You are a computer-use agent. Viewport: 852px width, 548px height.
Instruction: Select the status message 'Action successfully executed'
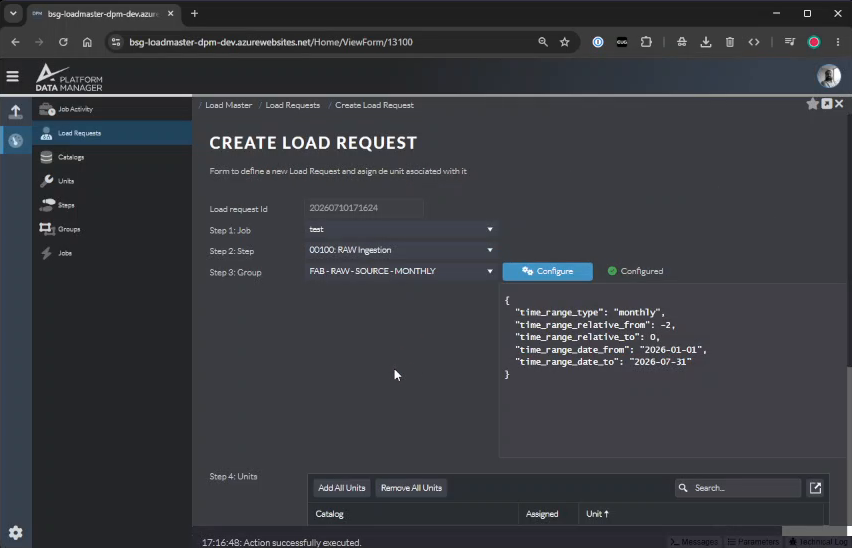(x=281, y=543)
